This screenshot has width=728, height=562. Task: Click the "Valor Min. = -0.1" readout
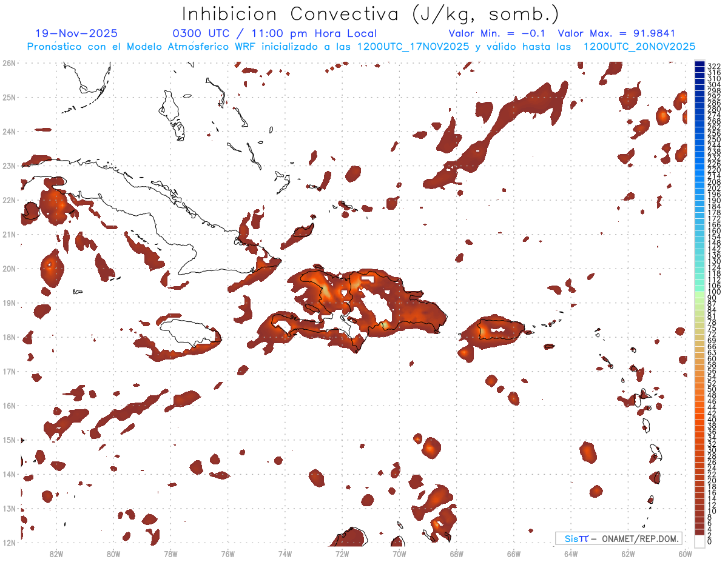pyautogui.click(x=498, y=34)
